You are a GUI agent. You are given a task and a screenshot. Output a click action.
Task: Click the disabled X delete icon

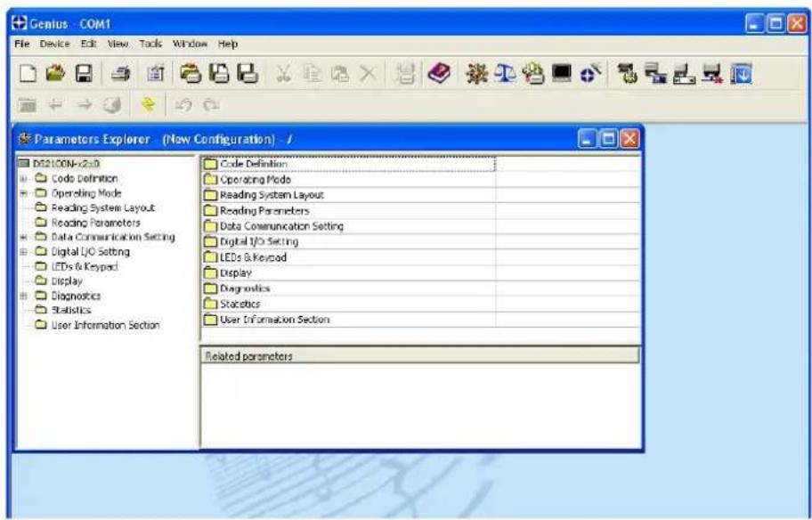pos(368,74)
